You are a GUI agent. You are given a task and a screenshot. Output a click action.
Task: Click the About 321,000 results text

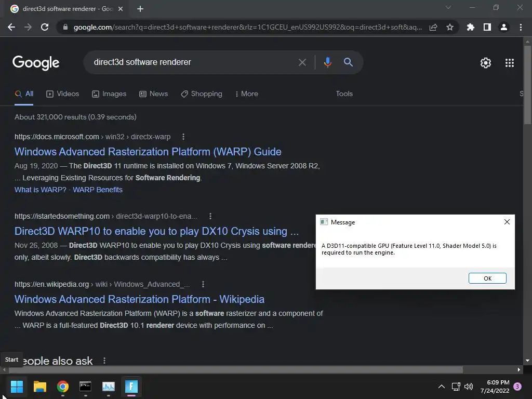[75, 117]
